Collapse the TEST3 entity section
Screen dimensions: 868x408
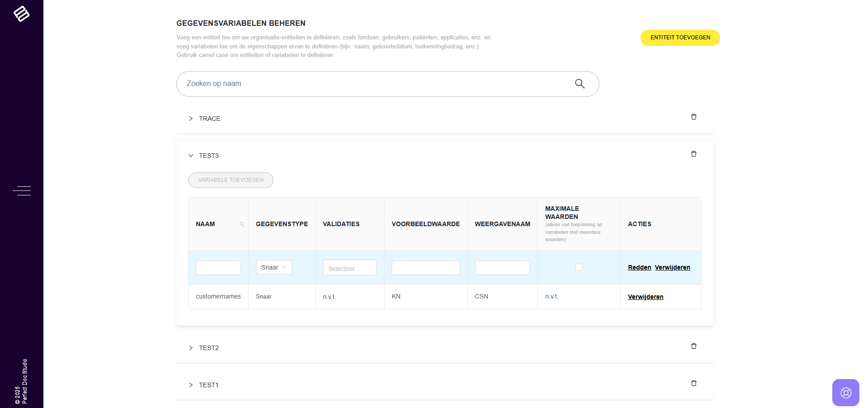click(191, 156)
